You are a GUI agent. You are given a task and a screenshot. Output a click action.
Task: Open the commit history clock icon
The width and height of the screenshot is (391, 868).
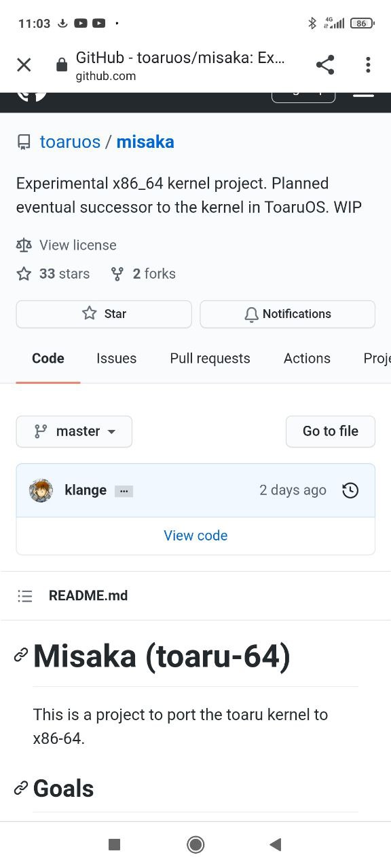click(x=350, y=490)
